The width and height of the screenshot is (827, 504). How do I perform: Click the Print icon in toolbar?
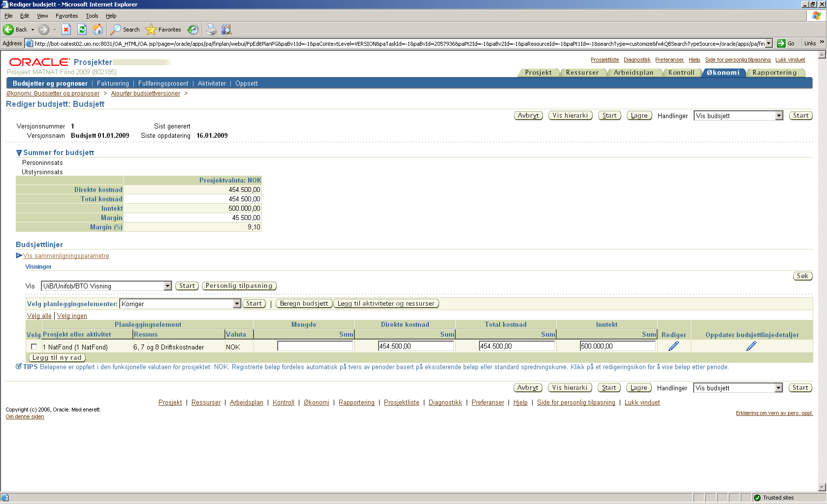(x=211, y=30)
